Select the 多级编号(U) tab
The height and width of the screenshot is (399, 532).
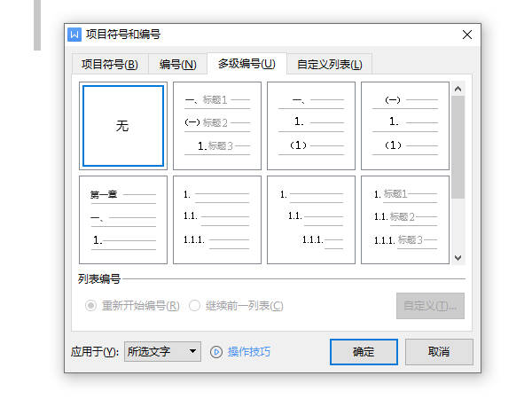(246, 64)
